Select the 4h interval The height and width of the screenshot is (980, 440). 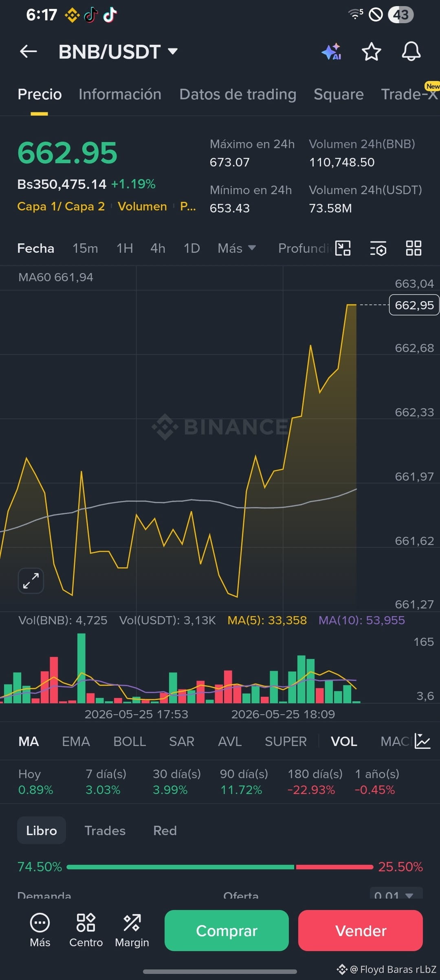pyautogui.click(x=158, y=248)
